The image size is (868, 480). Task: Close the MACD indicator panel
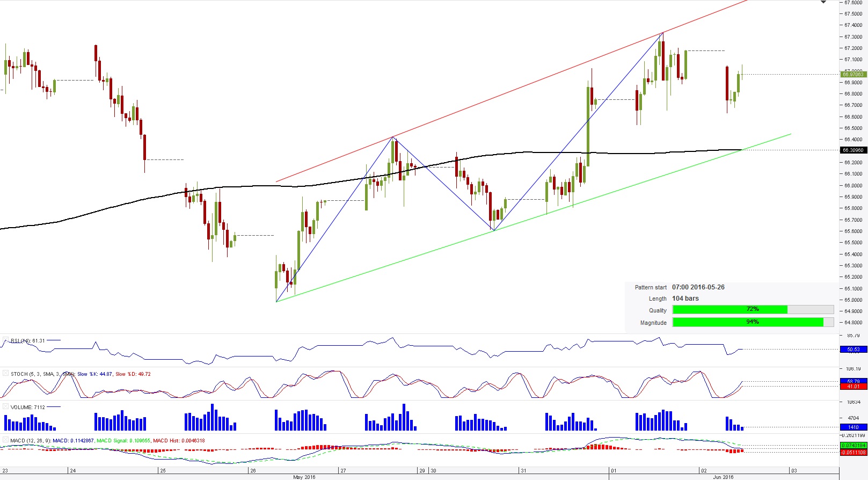(x=6, y=440)
